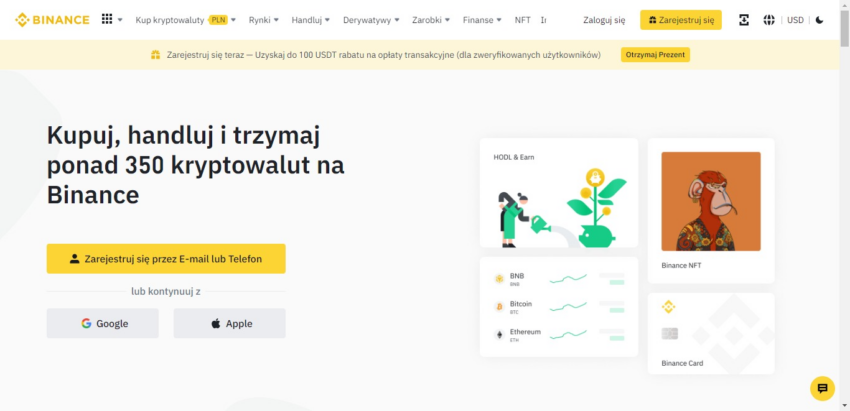Viewport: 850px width, 411px height.
Task: Toggle dark mode with moon icon
Action: tap(820, 20)
